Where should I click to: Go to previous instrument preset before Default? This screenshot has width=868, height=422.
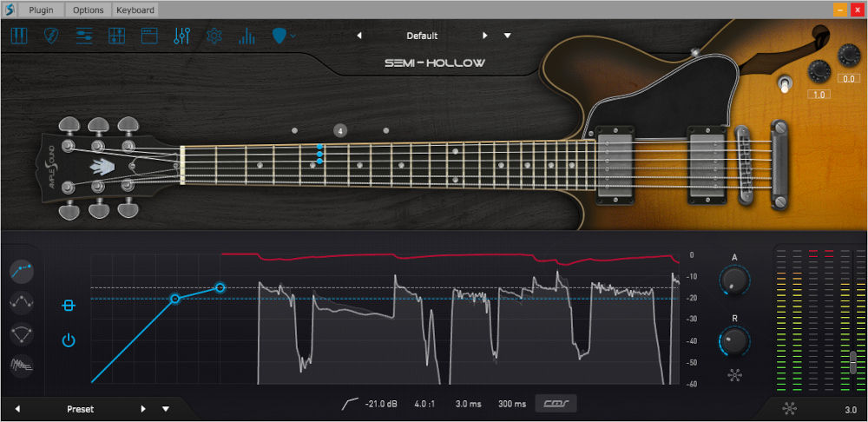coord(359,36)
